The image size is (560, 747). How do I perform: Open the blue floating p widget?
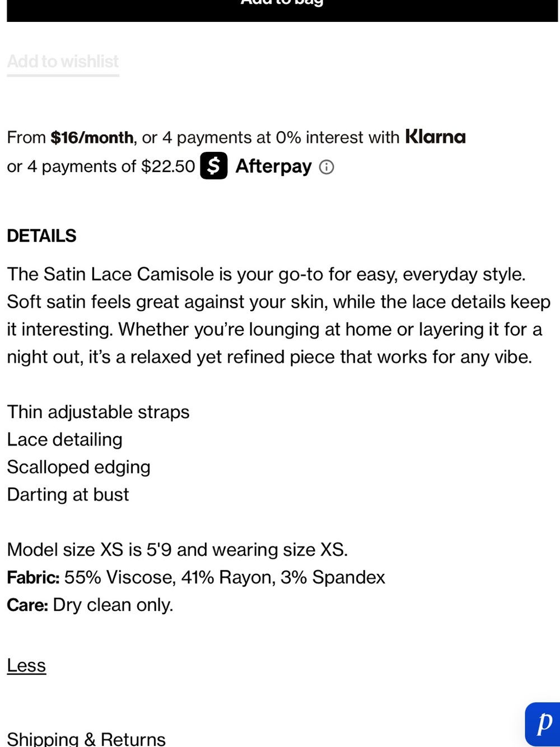pyautogui.click(x=543, y=724)
